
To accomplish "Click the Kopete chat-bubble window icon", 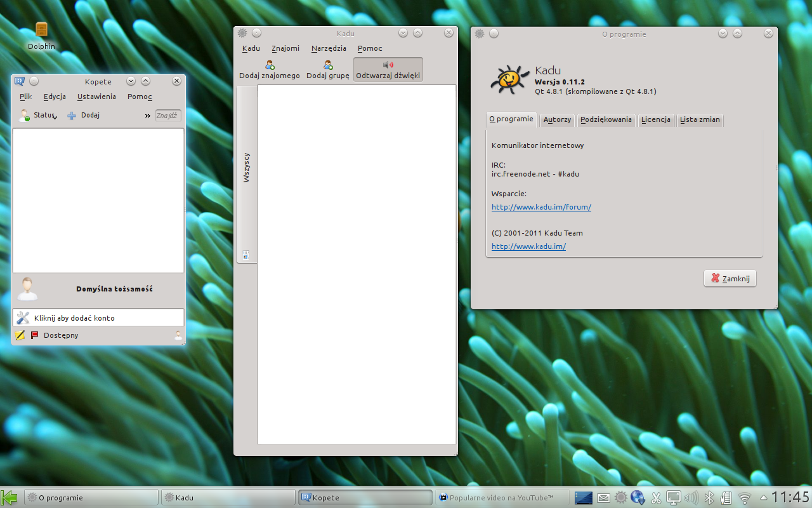I will coord(19,81).
